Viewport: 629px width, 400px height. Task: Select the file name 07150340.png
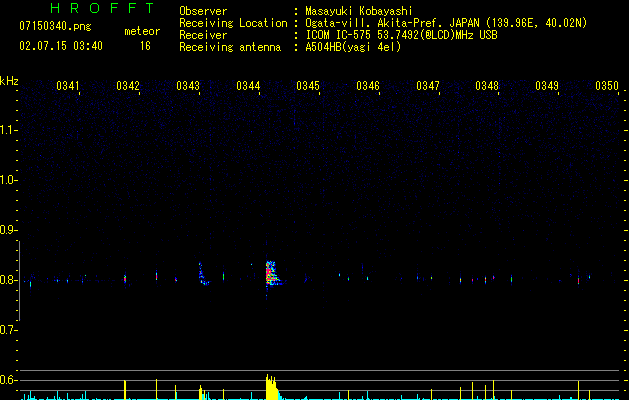55,26
